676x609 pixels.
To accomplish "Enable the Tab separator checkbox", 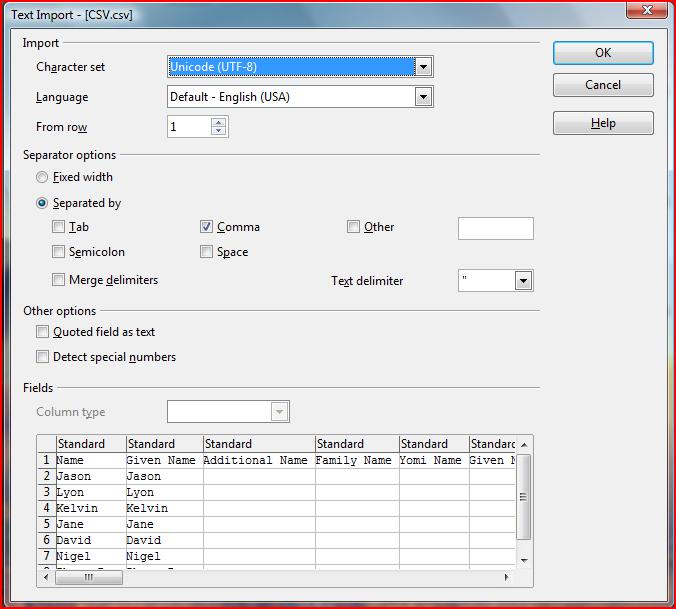I will point(59,227).
